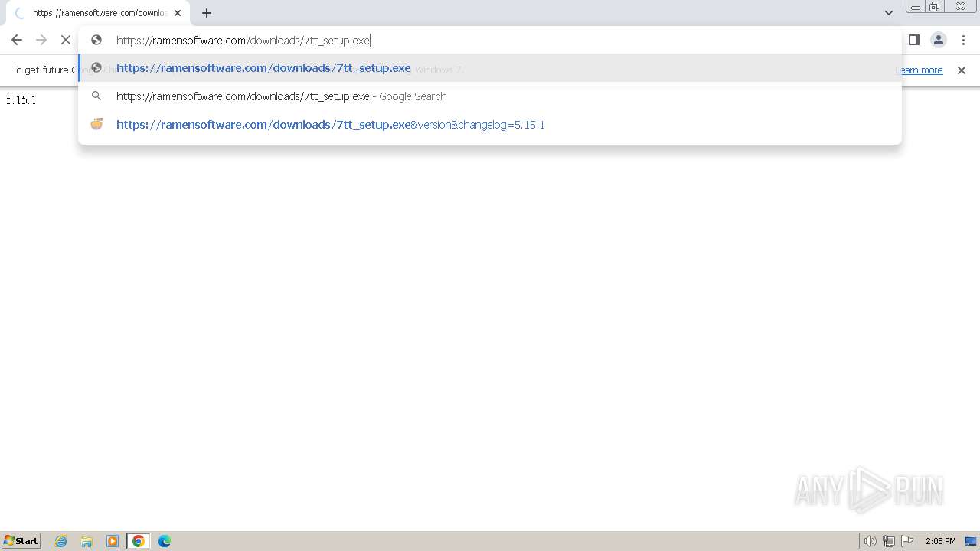
Task: Click the Show desktop button
Action: (x=972, y=541)
